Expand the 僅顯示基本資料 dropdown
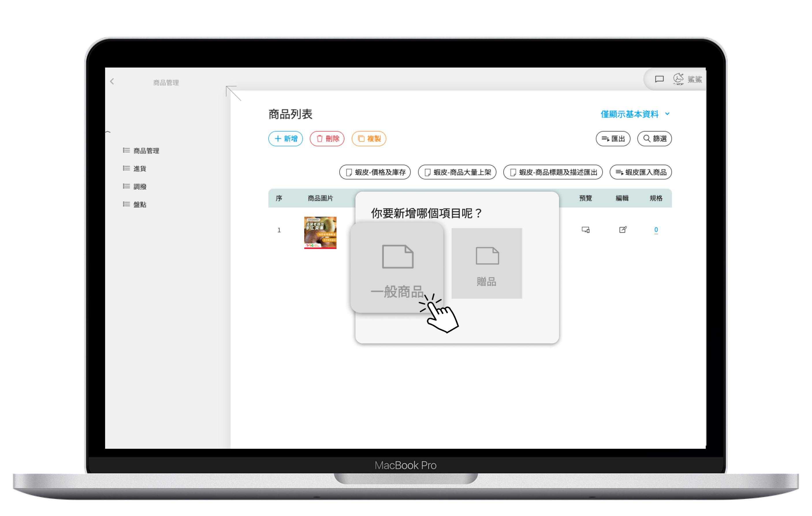The height and width of the screenshot is (516, 812). (629, 114)
